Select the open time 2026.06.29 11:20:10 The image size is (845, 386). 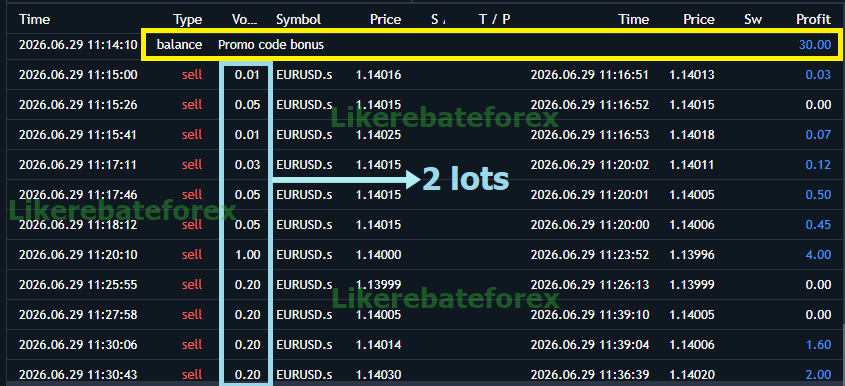(78, 254)
